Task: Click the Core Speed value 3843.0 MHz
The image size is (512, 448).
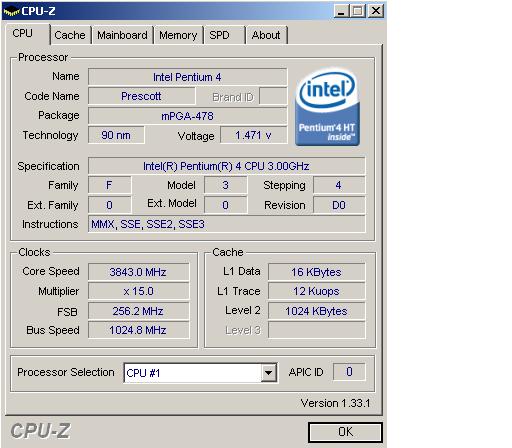Action: [138, 272]
